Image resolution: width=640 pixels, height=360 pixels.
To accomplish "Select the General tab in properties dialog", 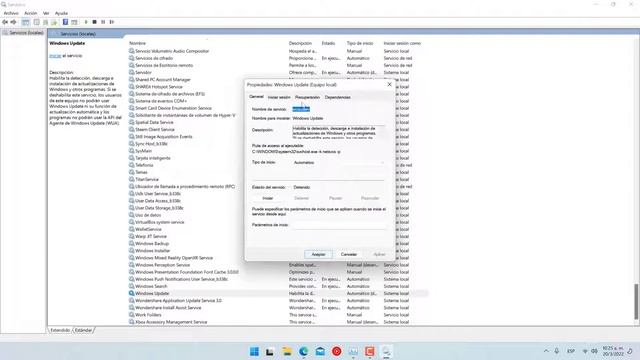I will click(x=256, y=97).
